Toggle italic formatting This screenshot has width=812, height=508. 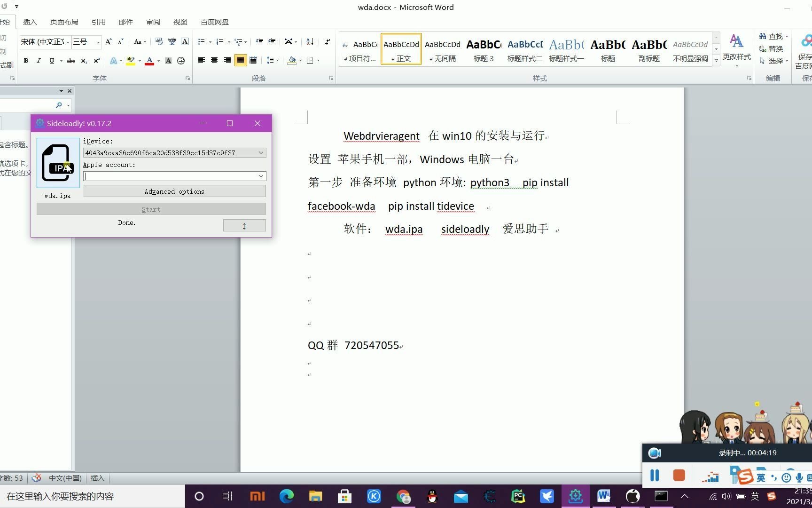tap(39, 61)
